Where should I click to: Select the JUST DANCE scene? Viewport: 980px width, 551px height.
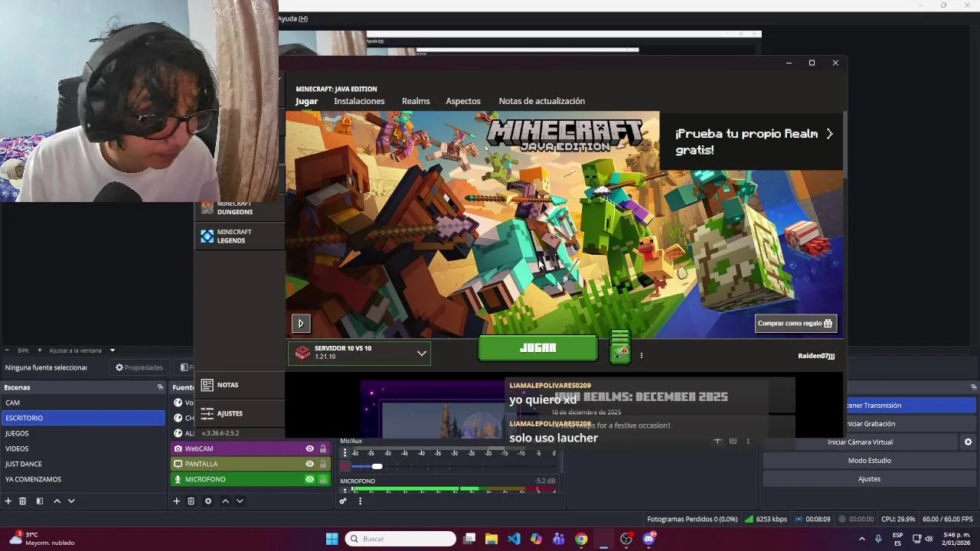pyautogui.click(x=83, y=464)
